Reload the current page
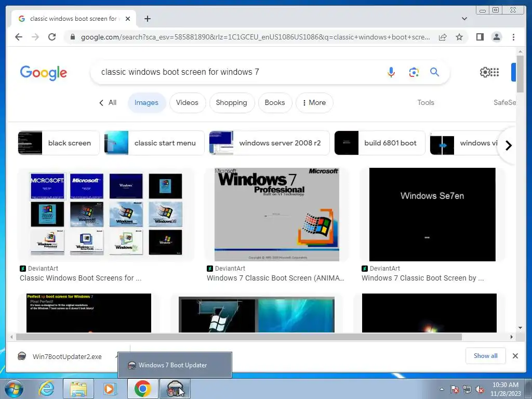The height and width of the screenshot is (399, 532). (x=52, y=37)
